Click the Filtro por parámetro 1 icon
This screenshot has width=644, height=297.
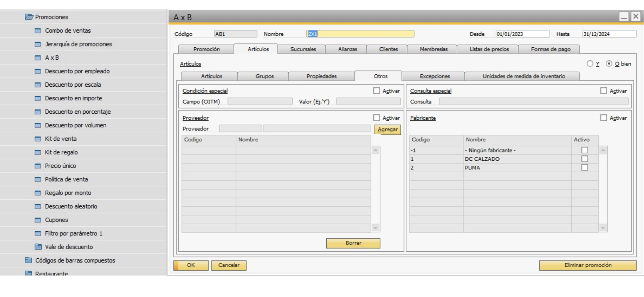coord(38,233)
